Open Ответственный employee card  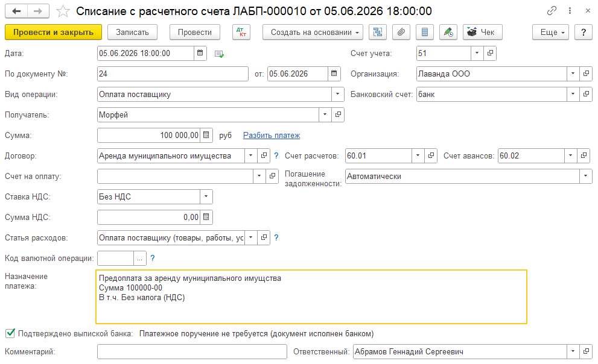tap(586, 352)
